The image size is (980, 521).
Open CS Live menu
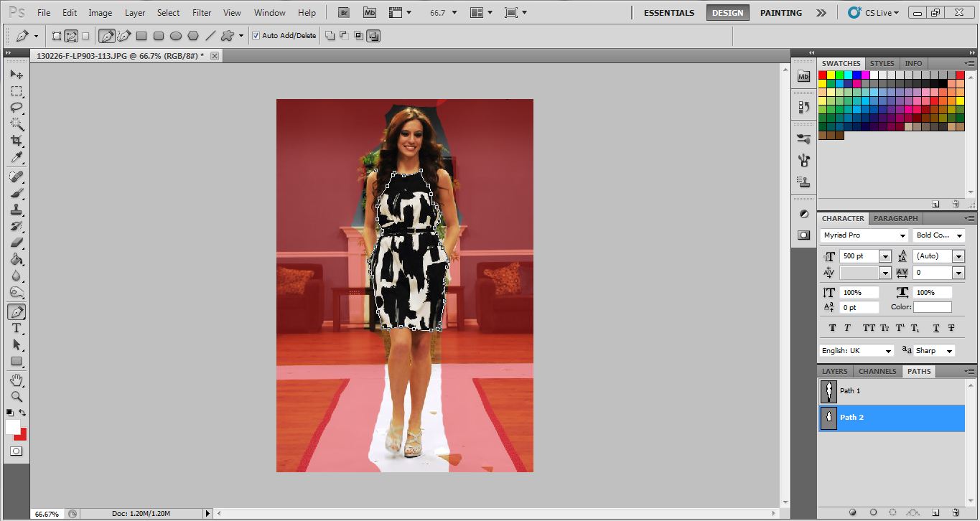pos(873,13)
